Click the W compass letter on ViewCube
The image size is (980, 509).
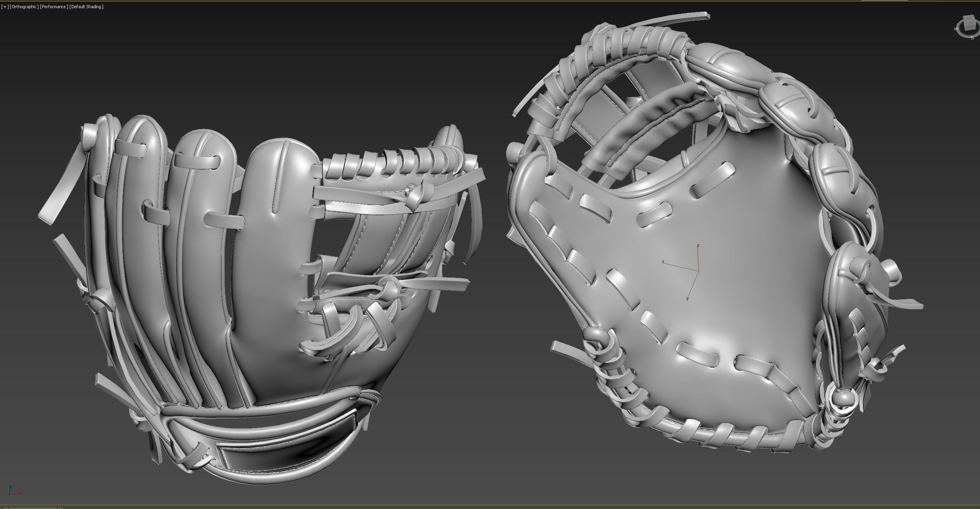click(x=956, y=29)
